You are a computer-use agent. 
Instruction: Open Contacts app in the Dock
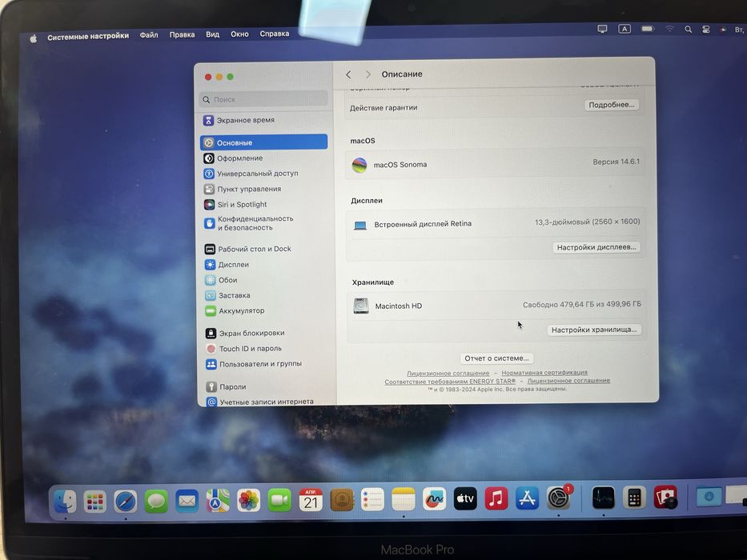pyautogui.click(x=342, y=499)
